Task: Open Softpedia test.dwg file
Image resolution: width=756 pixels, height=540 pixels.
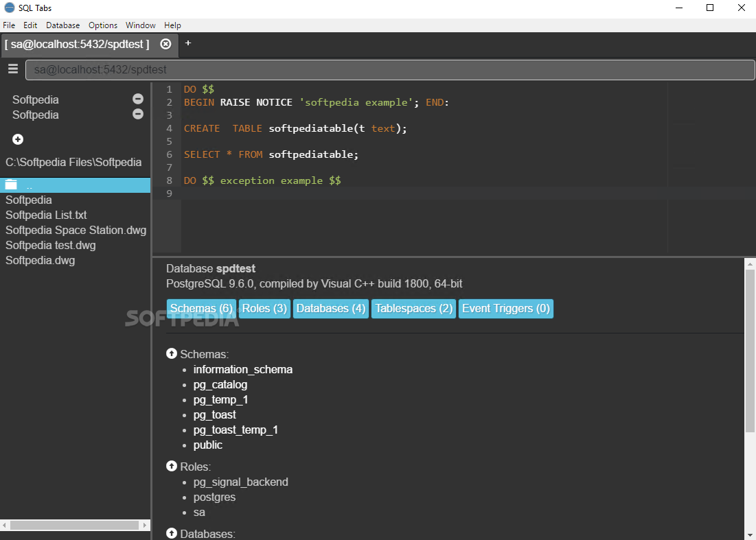Action: click(x=51, y=245)
